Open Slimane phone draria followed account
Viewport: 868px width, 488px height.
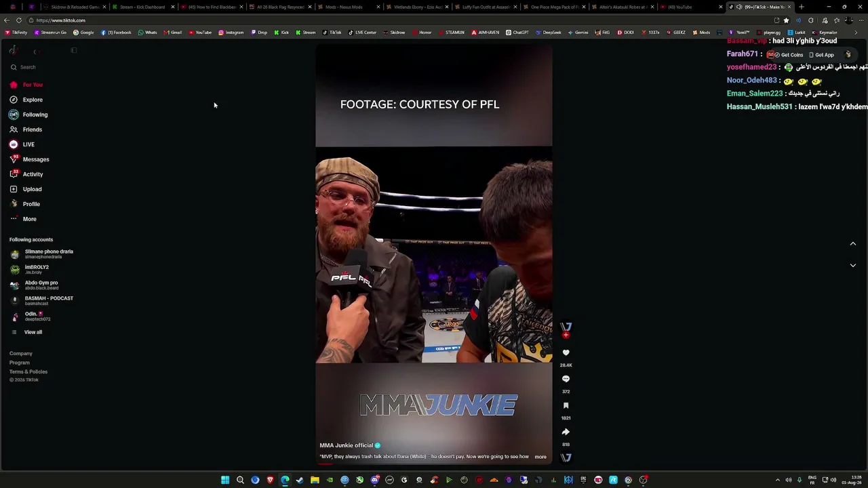pos(42,254)
